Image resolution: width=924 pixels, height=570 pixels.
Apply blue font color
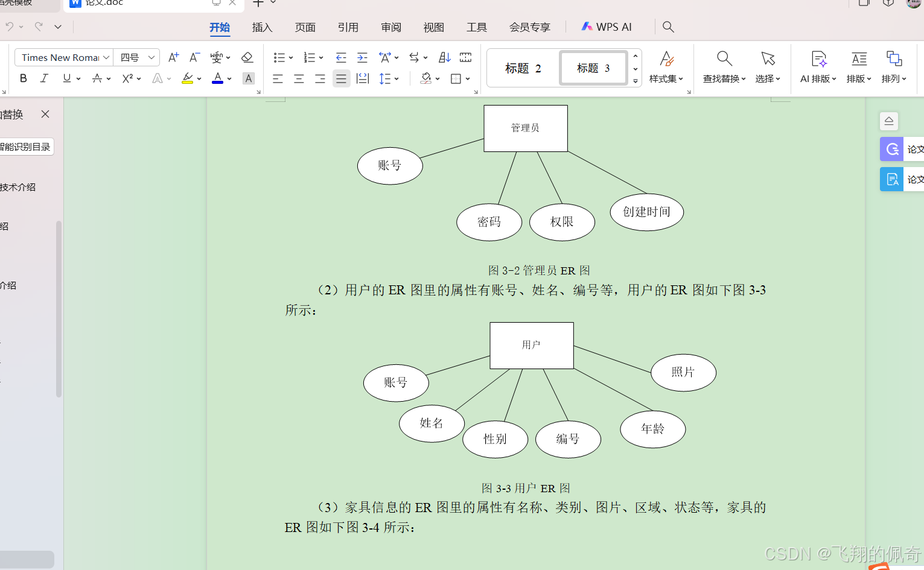pyautogui.click(x=218, y=78)
